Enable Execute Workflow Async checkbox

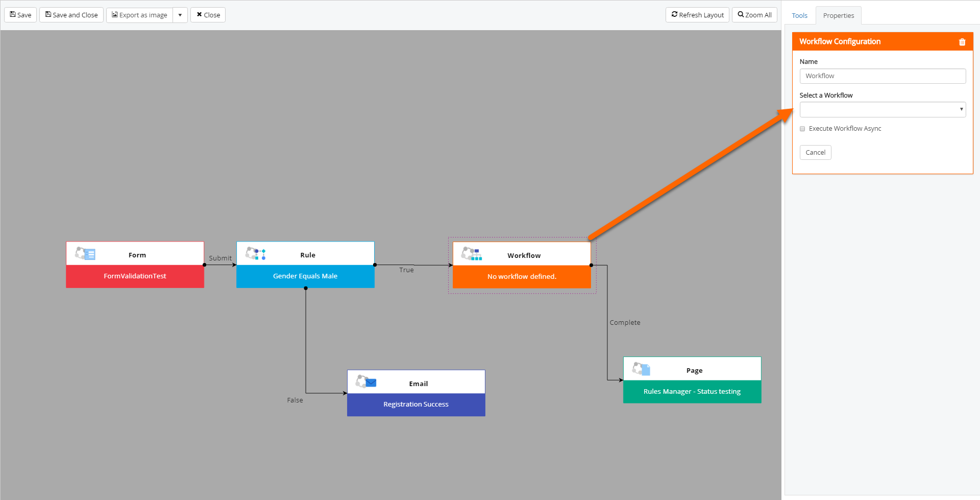(802, 129)
